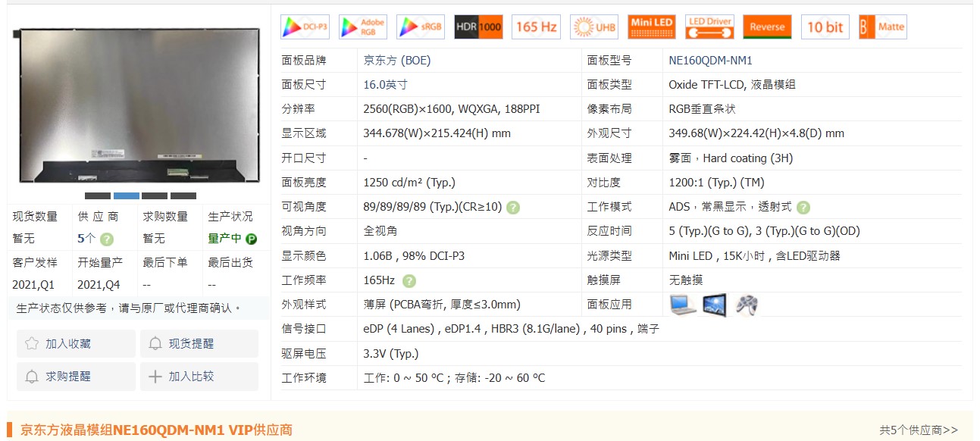Click the game controller application icon

[747, 305]
